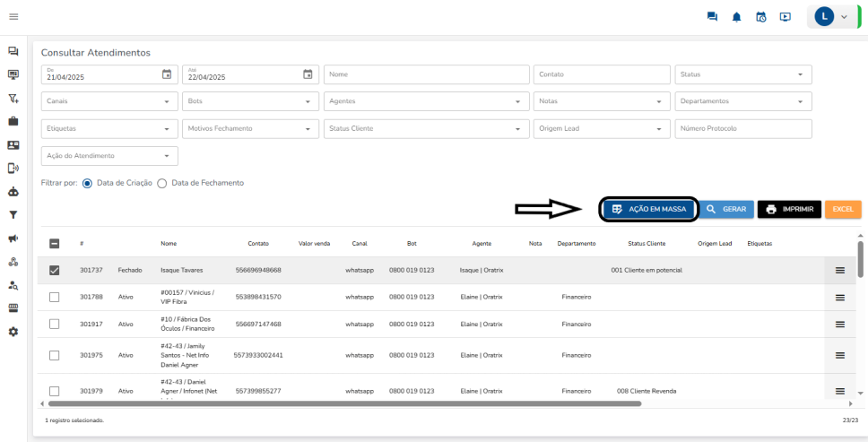
Task: Click the Número Protocolo input field
Action: click(x=743, y=129)
